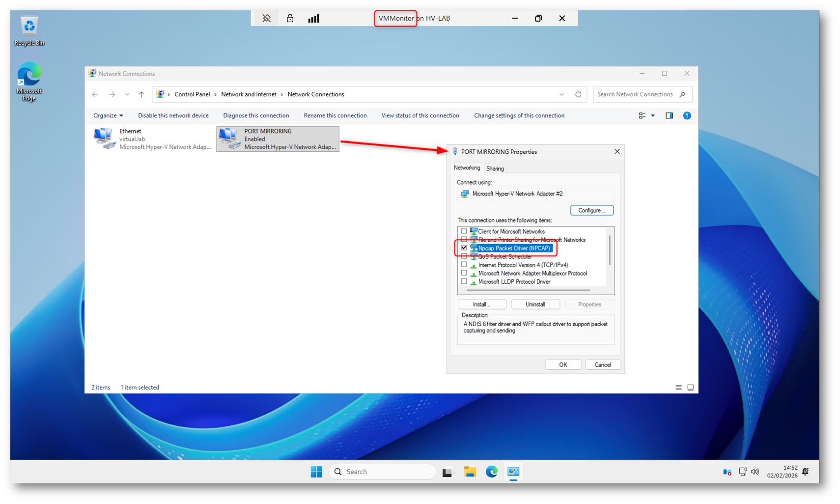Image resolution: width=840 pixels, height=504 pixels.
Task: Navigate up one folder level arrow
Action: click(x=141, y=94)
